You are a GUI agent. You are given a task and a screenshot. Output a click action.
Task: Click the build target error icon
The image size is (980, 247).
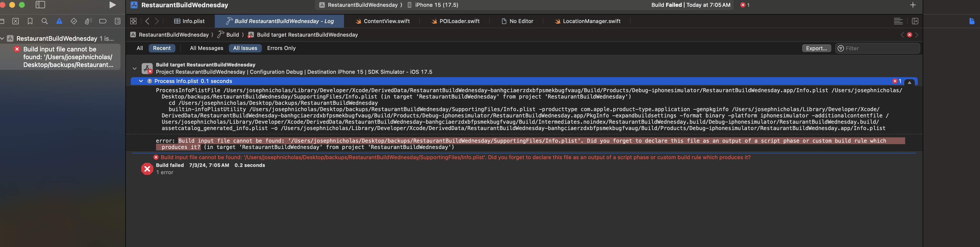click(x=147, y=68)
